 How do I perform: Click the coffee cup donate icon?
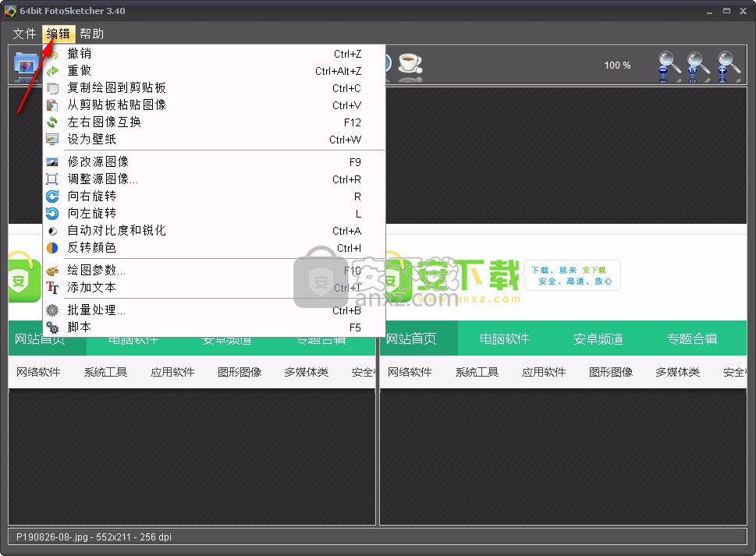click(410, 64)
